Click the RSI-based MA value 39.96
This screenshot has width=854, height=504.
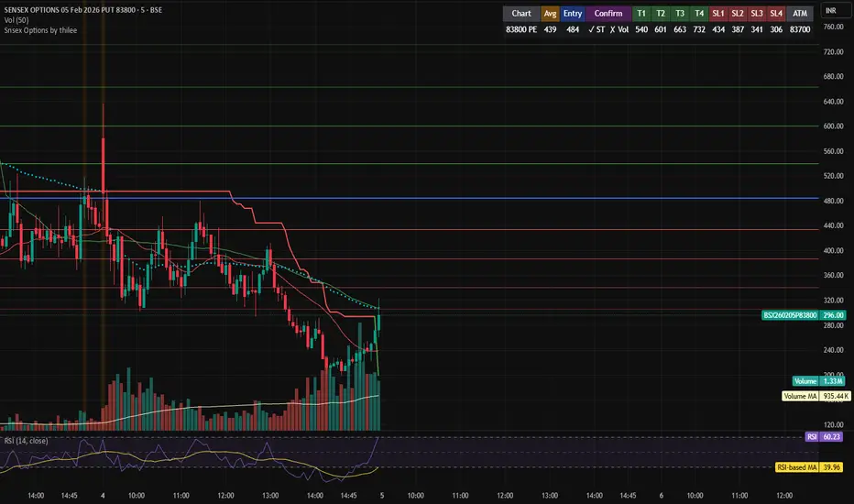[831, 467]
